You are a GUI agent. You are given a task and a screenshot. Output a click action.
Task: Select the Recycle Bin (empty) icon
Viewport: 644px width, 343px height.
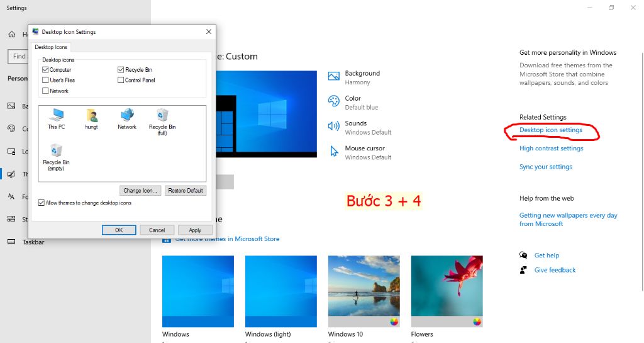click(x=56, y=157)
